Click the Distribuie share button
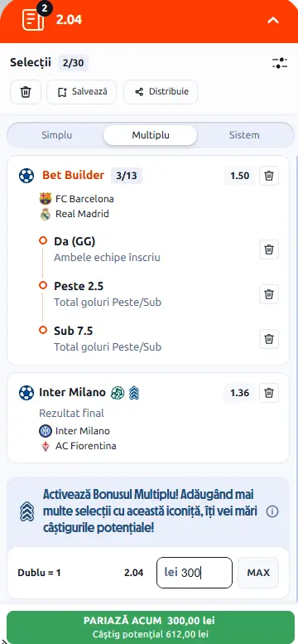 161,92
